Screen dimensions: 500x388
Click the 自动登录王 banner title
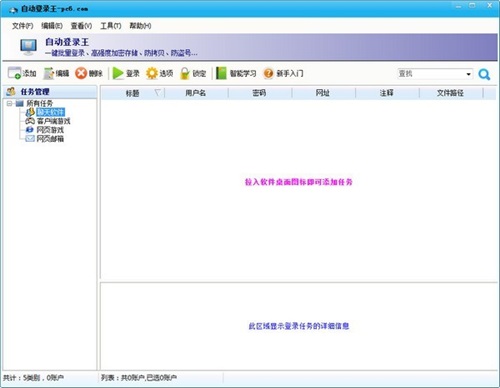click(x=67, y=42)
